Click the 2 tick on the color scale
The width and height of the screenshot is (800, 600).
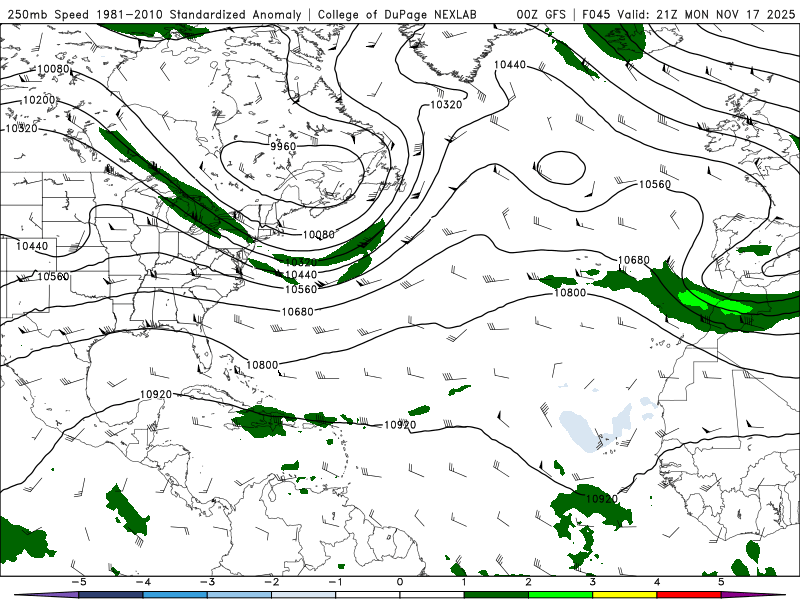coord(528,582)
